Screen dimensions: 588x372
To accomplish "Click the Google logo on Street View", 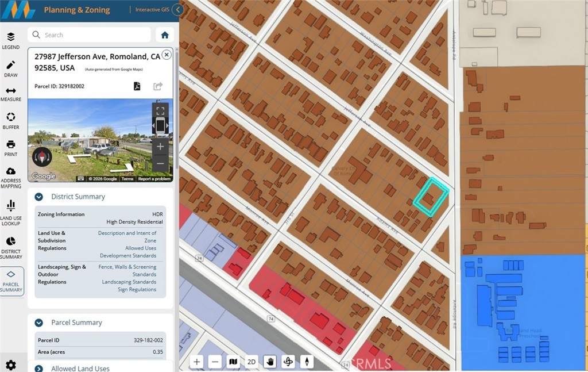I will click(44, 176).
